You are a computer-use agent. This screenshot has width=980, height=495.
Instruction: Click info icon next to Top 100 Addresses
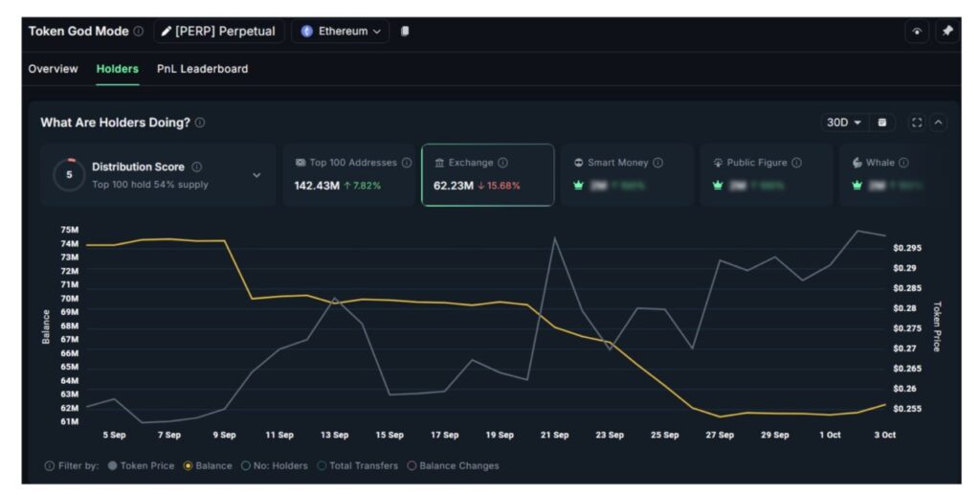[407, 163]
